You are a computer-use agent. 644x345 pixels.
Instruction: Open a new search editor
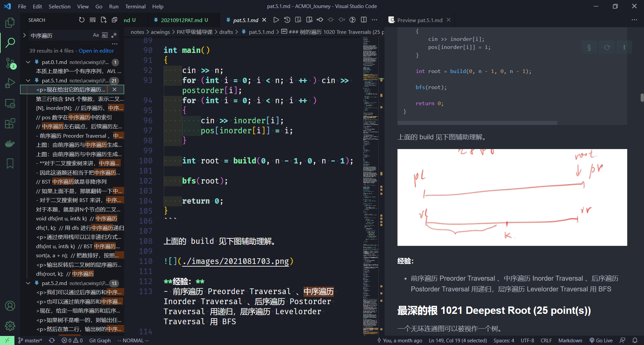pos(104,20)
